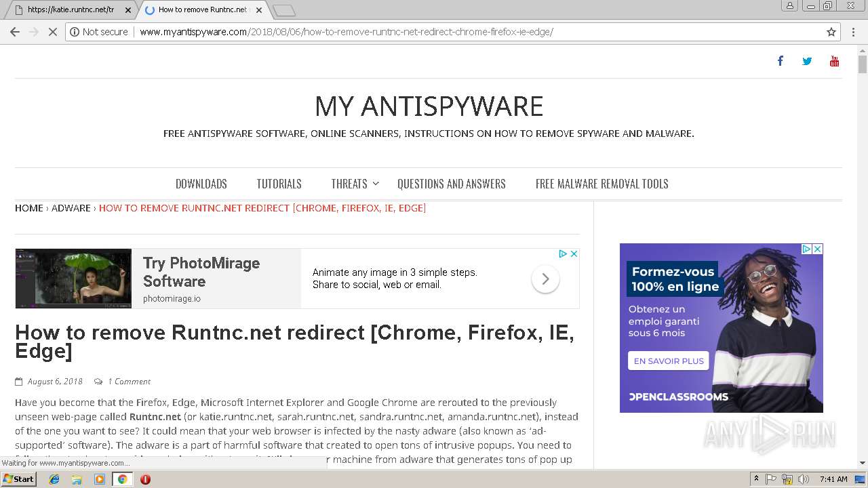Open the Facebook social icon
Screen dimensions: 868x488
coord(780,61)
